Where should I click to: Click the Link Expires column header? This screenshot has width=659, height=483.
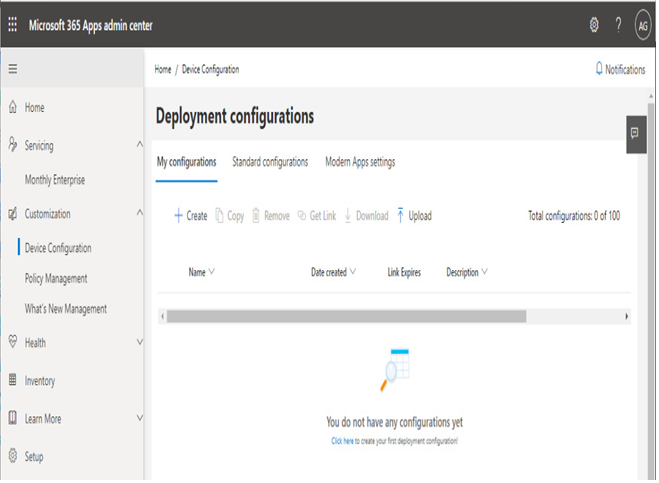(404, 272)
